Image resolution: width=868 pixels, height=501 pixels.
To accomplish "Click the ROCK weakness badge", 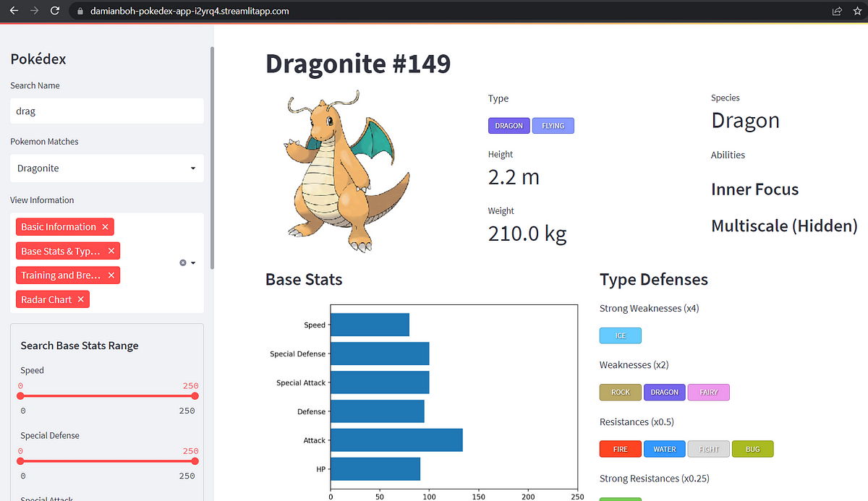I will [621, 392].
